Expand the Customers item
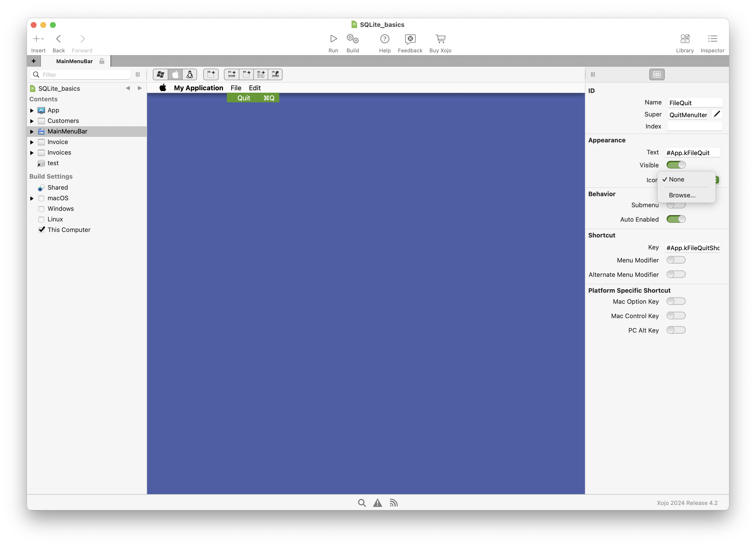The image size is (756, 546). coord(32,121)
